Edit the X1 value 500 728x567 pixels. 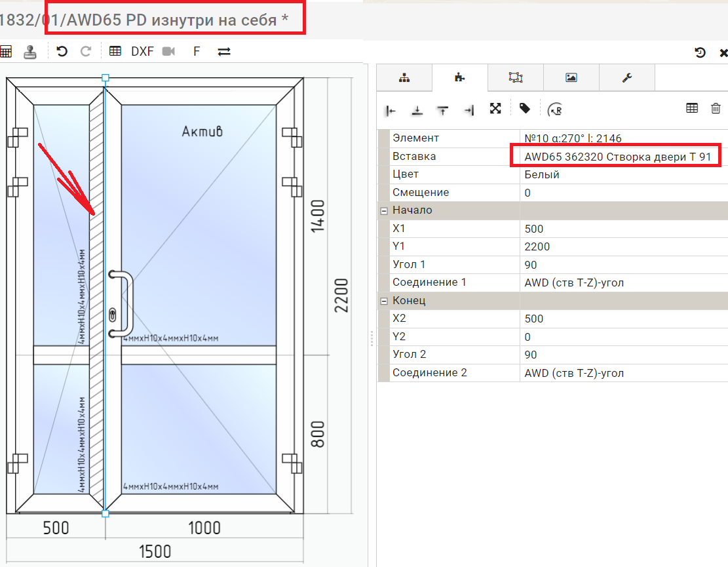[x=624, y=229]
